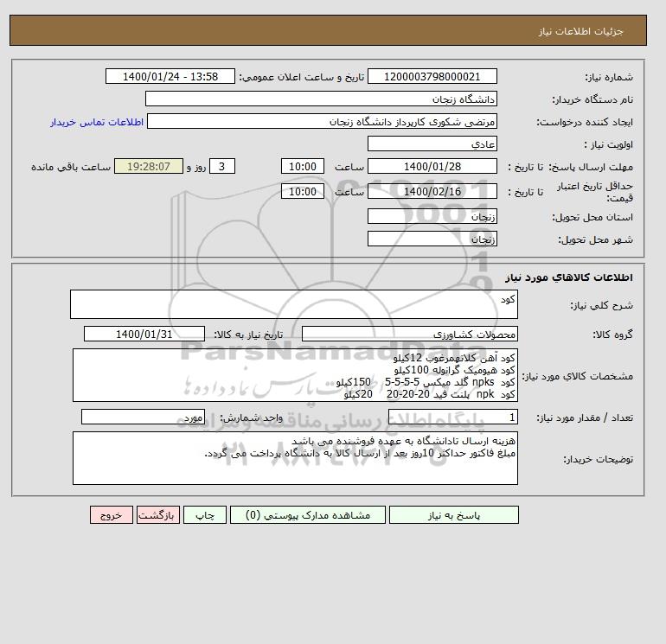666x644 pixels.
Task: Click the حداقل تاریخ اعتبار قیمت label
Action: point(595,192)
